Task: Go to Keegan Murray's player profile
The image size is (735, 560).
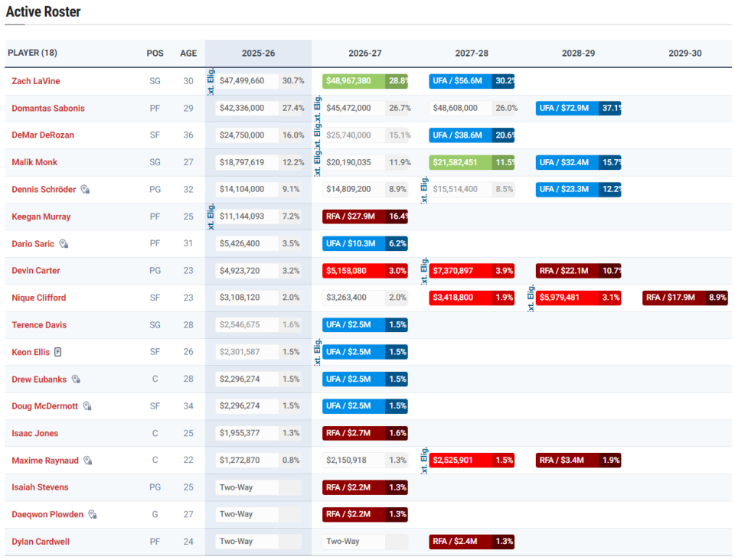Action: [x=41, y=217]
